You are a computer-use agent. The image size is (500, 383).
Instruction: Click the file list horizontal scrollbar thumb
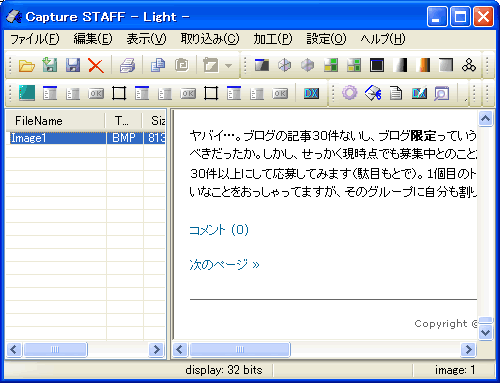click(x=55, y=350)
